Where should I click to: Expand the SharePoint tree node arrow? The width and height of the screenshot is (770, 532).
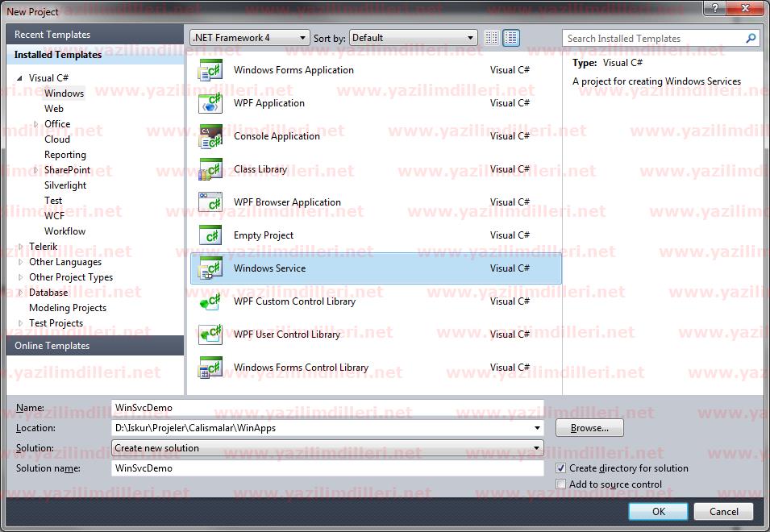point(35,170)
